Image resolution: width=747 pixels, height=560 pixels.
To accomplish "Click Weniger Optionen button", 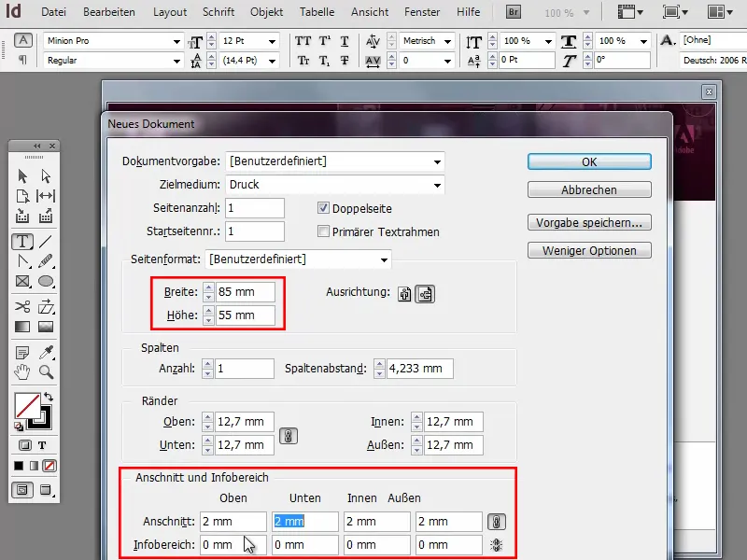I will click(589, 250).
